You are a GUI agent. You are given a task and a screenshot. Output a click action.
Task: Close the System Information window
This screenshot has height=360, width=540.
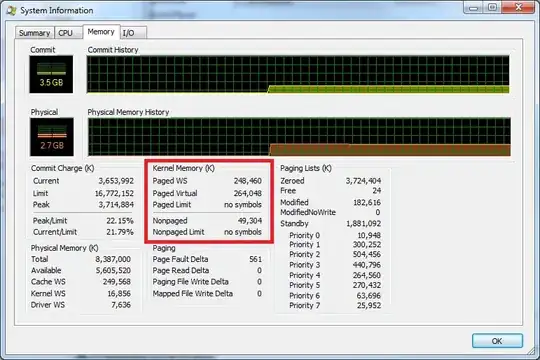[x=518, y=8]
